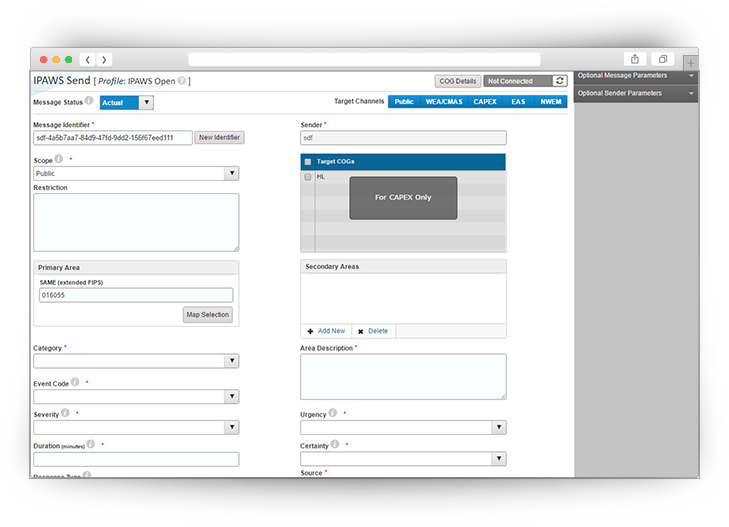Click the X icon beside Delete
Viewport: 729px width, 527px height.
pyautogui.click(x=360, y=331)
